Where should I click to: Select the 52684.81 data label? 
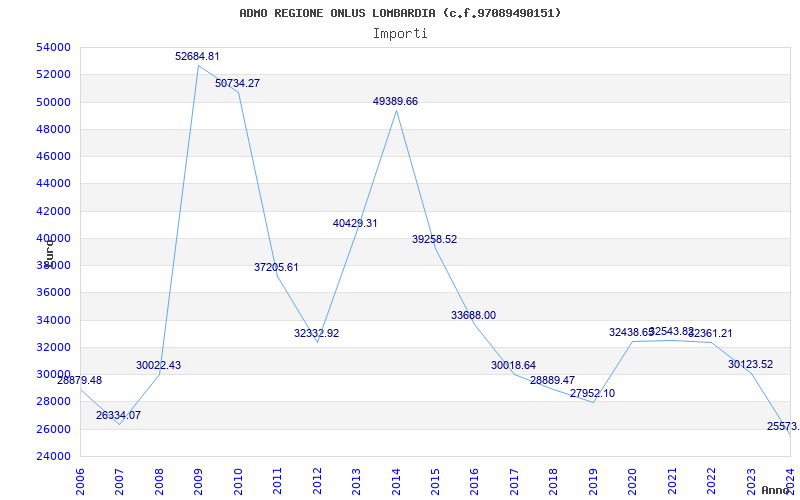click(x=197, y=57)
